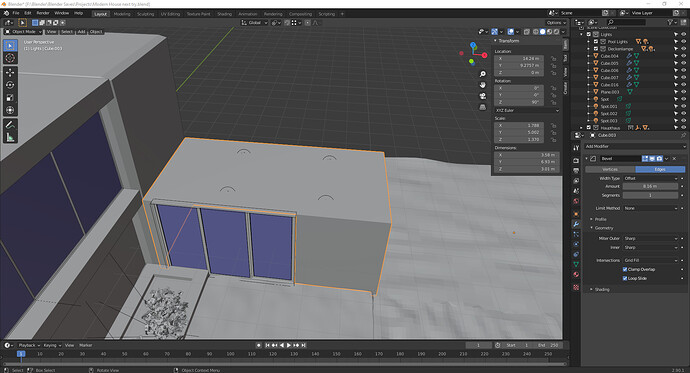Select the Annotate pencil tool

10,125
